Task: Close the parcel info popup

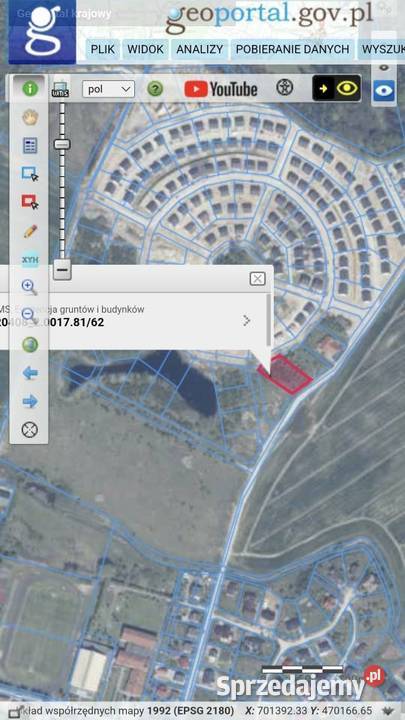Action: coord(258,279)
